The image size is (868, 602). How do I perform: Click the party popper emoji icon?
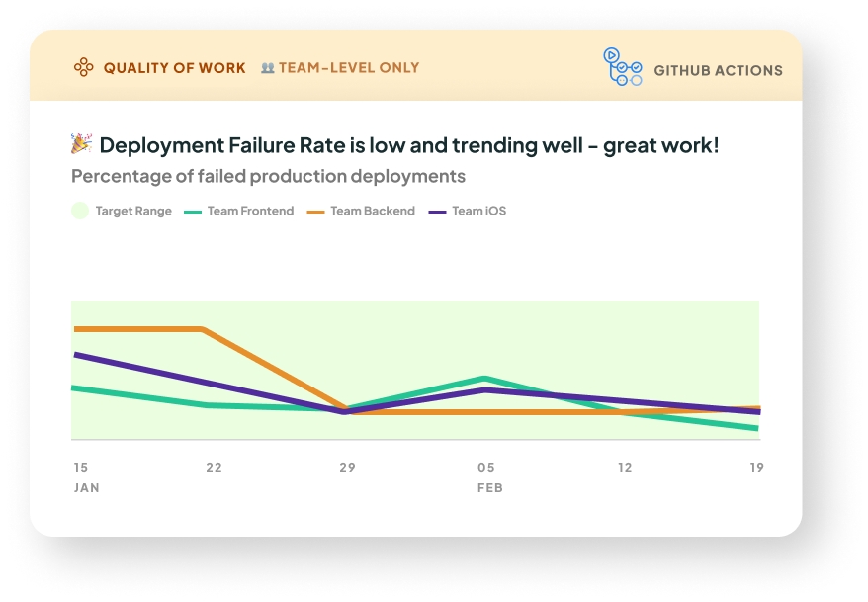81,144
